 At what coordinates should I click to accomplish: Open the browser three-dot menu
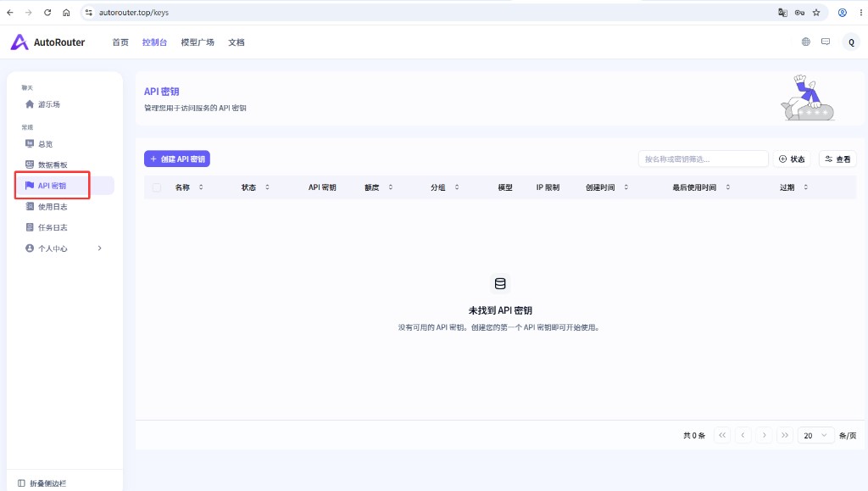861,12
